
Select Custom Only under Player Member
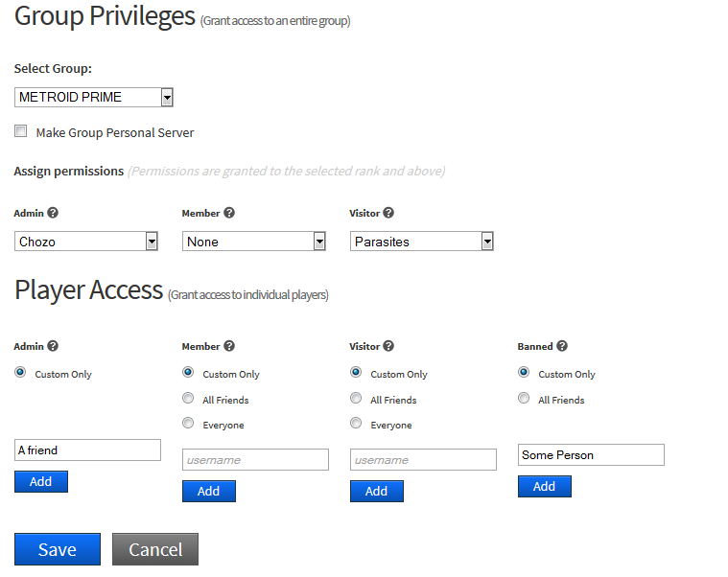click(x=188, y=372)
